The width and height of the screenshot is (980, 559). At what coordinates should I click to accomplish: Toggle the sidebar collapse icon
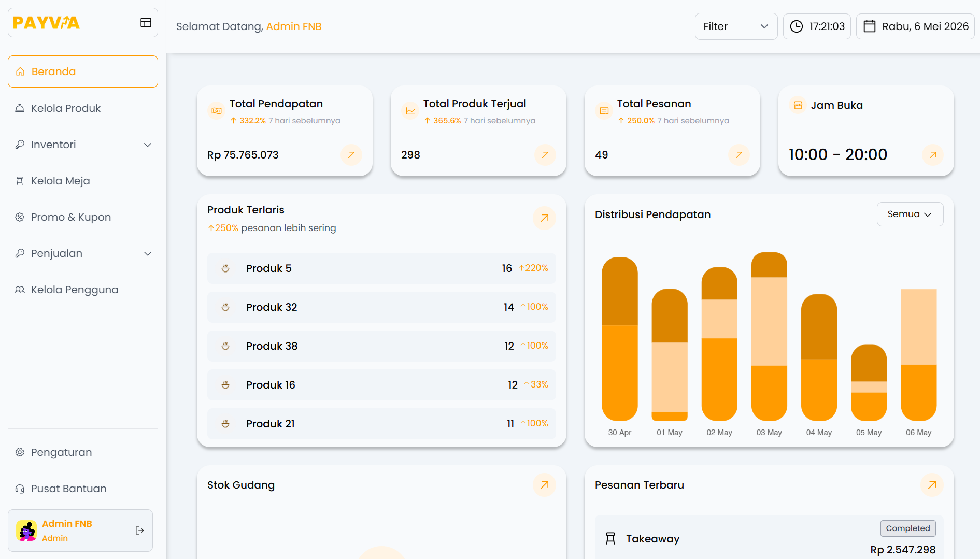coord(146,22)
